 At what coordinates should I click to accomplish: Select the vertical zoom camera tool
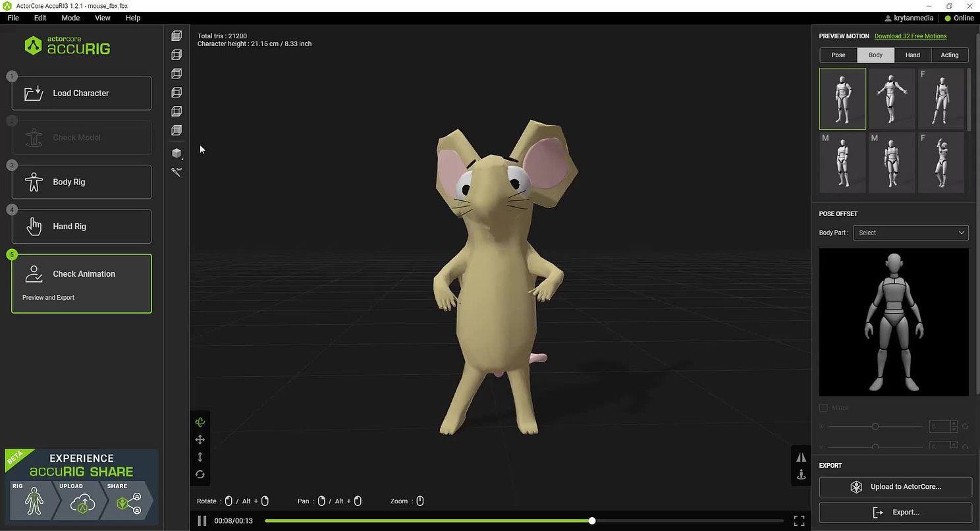200,457
